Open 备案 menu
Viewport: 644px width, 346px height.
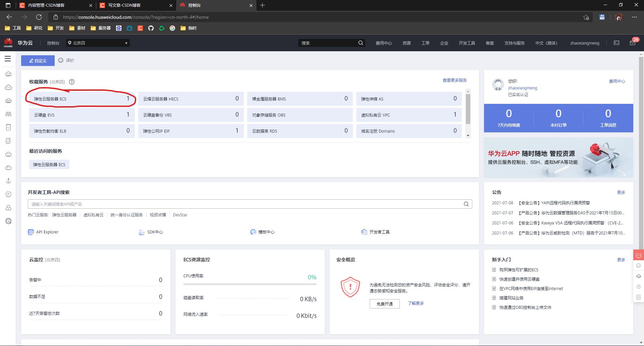coord(490,43)
